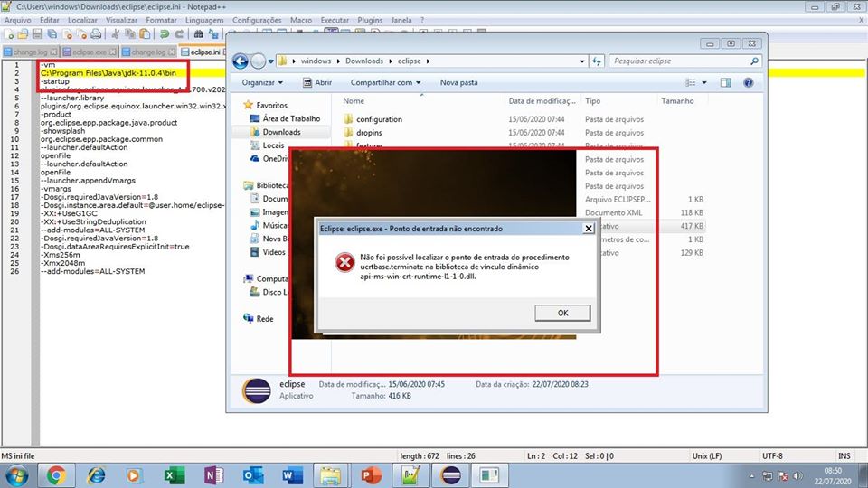Go back in the Explorer window
Viewport: 868px width, 488px height.
pyautogui.click(x=241, y=61)
